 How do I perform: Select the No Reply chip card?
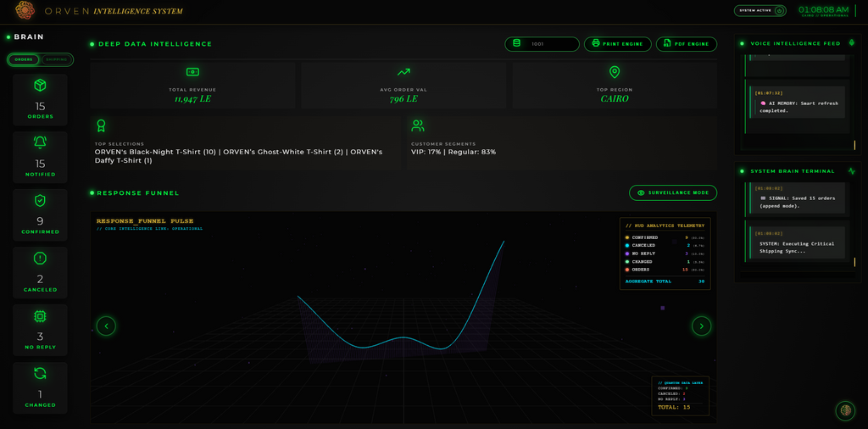(40, 330)
